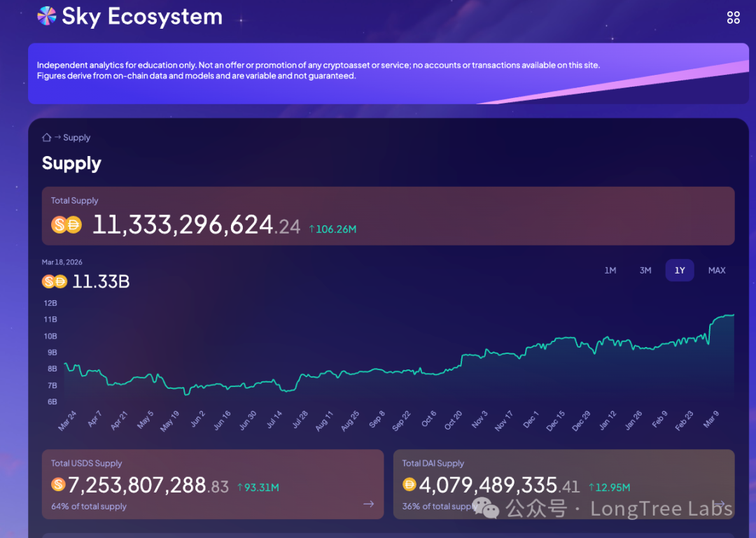Click the 11,333,296,624 total supply figure
756x538 pixels.
coord(196,225)
